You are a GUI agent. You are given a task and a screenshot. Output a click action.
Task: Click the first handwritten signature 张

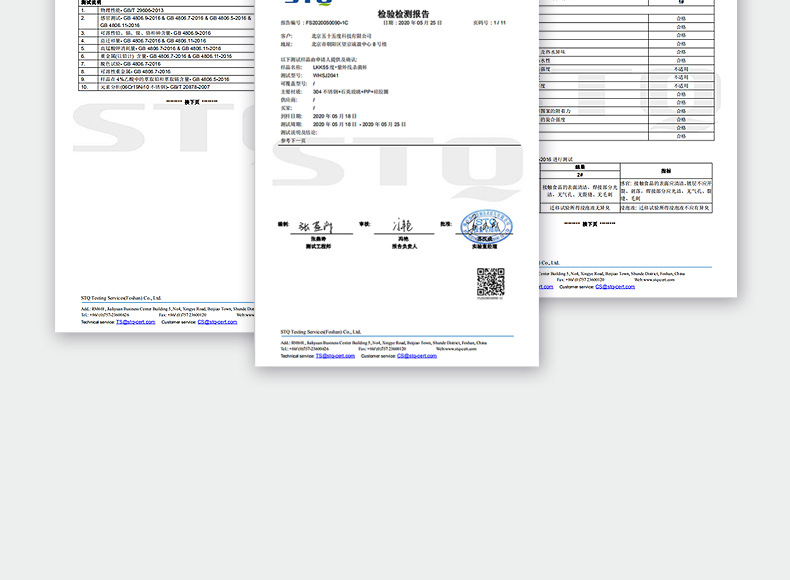tap(315, 226)
